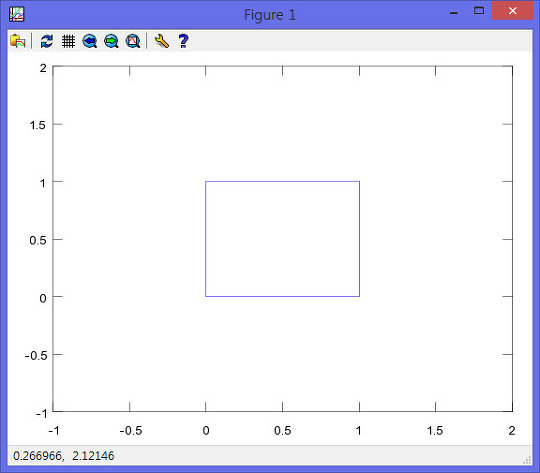Maximize the Figure 1 window
This screenshot has width=540, height=473.
479,11
